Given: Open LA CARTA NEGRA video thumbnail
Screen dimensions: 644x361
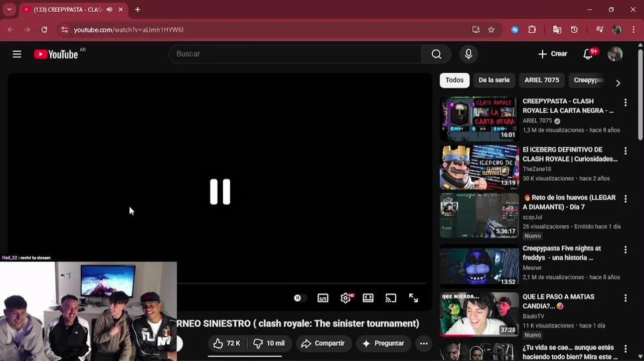Looking at the screenshot, I should pos(479,119).
